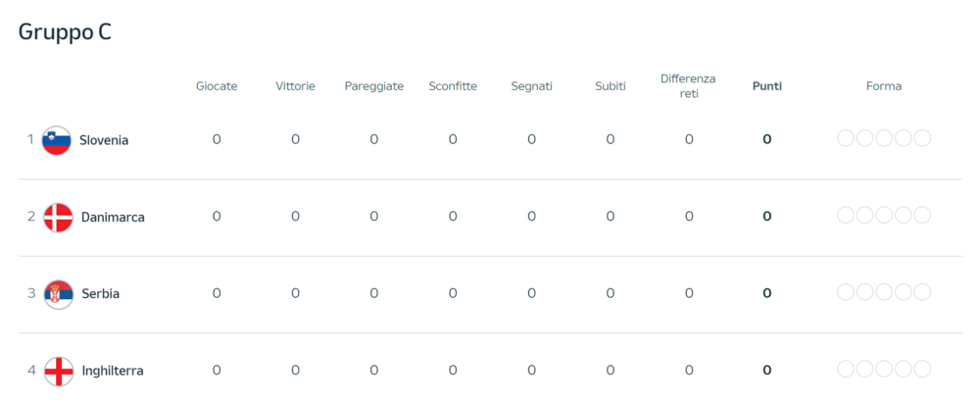Select the Giocate column header
This screenshot has width=980, height=404.
coord(217,86)
